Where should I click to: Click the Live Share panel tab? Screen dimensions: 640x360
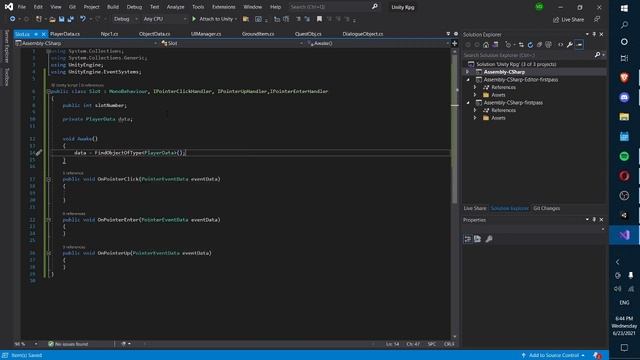(475, 208)
